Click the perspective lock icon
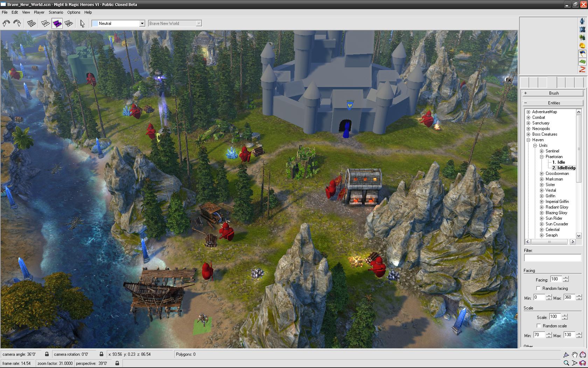588x368 pixels. [117, 363]
